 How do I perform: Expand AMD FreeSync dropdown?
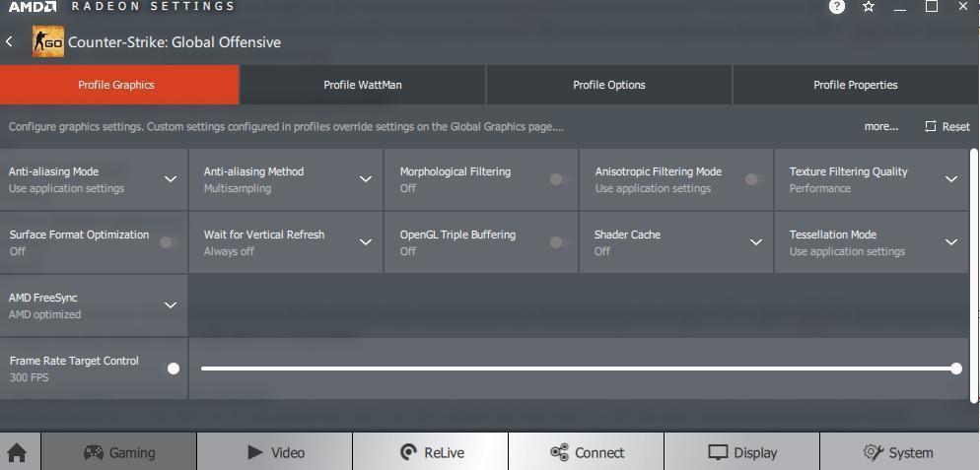(x=170, y=305)
